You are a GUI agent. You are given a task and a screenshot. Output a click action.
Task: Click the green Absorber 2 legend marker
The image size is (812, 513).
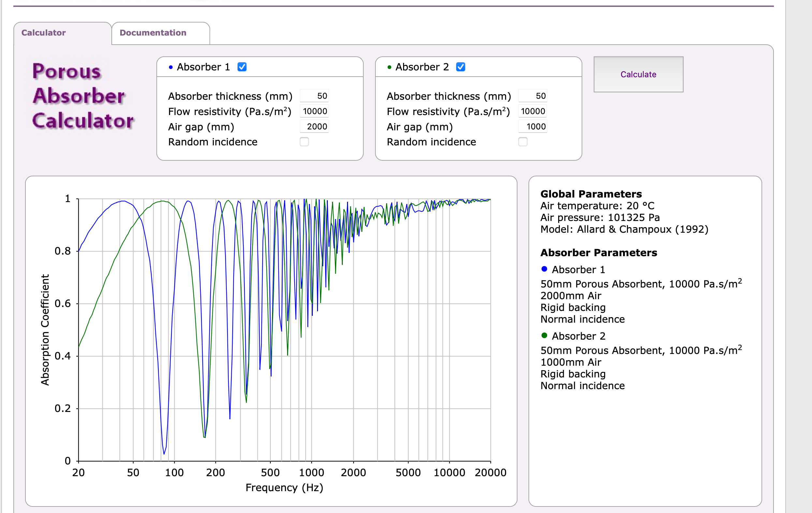point(544,335)
